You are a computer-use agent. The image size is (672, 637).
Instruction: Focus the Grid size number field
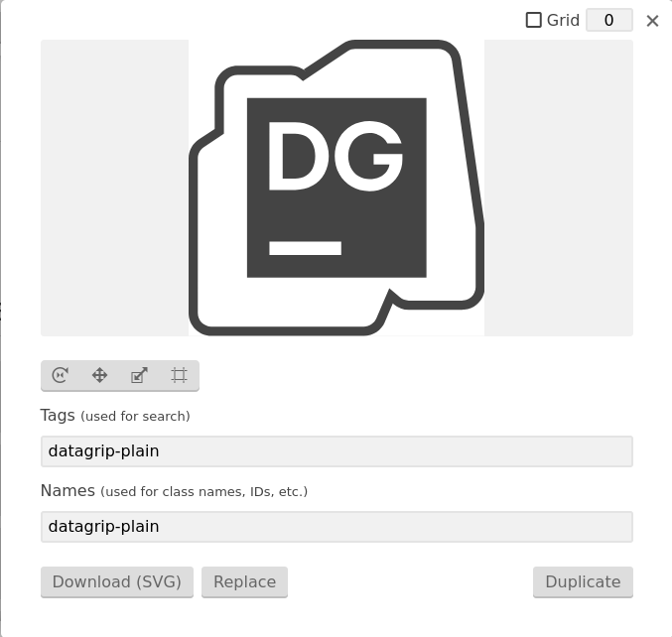click(609, 20)
